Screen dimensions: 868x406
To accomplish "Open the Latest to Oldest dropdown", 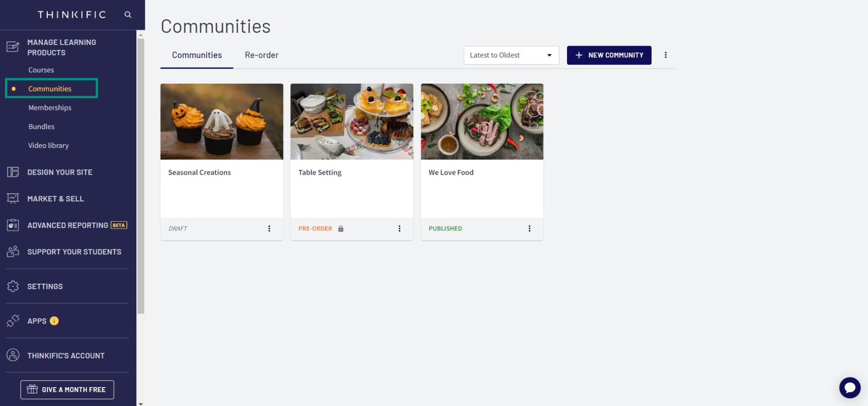I will [511, 55].
